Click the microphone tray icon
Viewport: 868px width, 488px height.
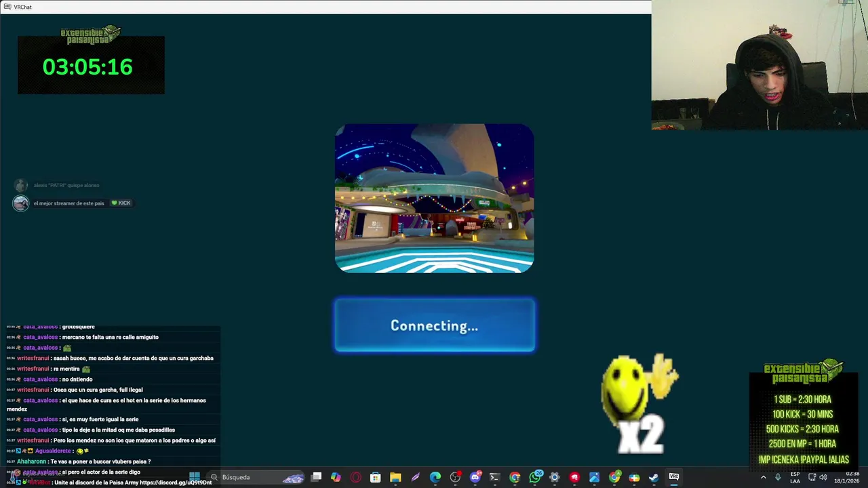point(778,477)
